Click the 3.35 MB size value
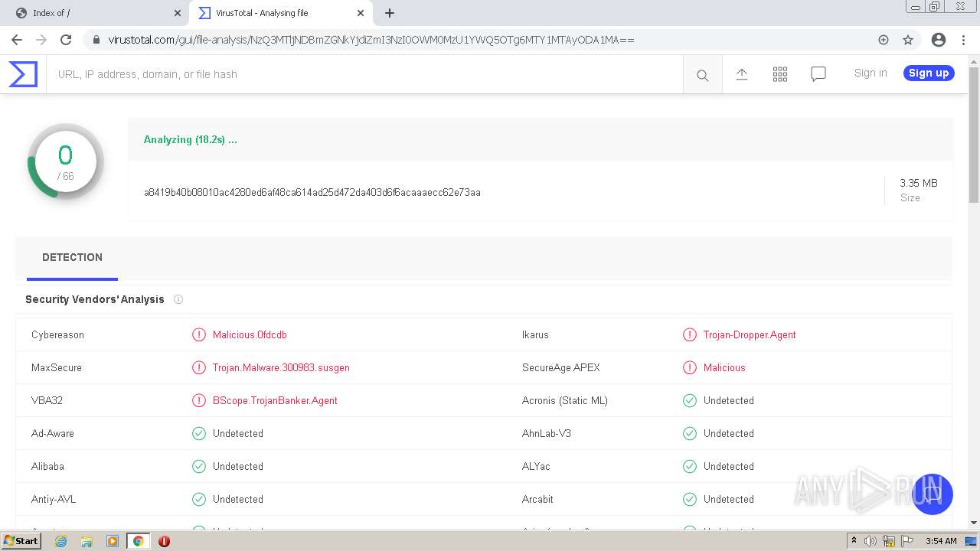The width and height of the screenshot is (980, 551). 919,183
